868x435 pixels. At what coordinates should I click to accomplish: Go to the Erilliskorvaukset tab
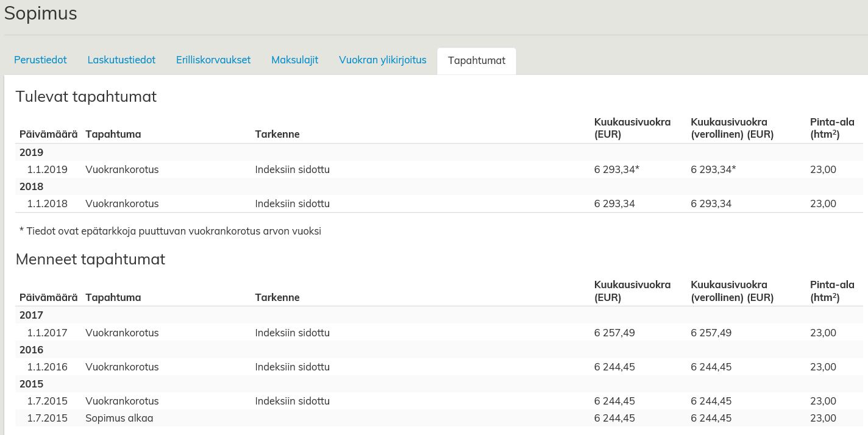213,60
